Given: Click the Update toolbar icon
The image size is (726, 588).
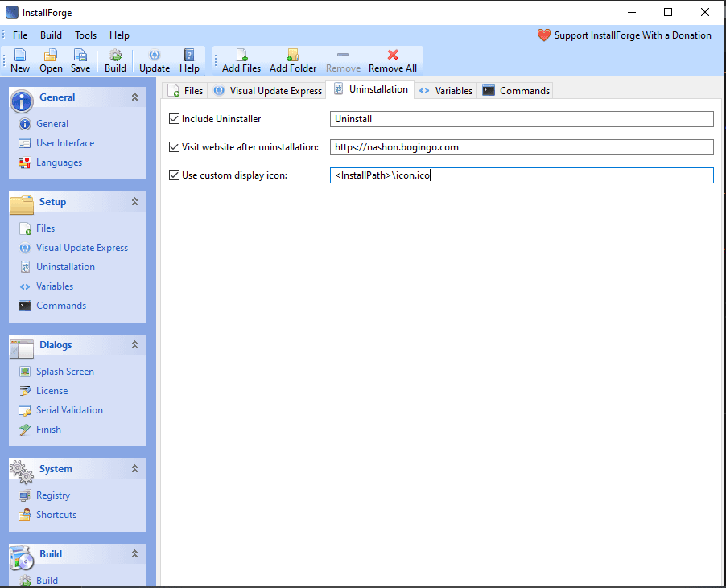Looking at the screenshot, I should pos(153,60).
